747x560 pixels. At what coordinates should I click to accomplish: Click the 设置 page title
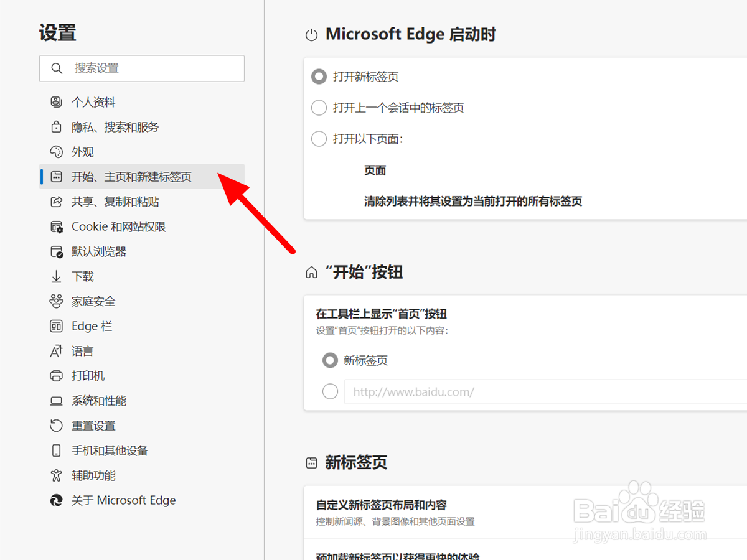click(58, 32)
